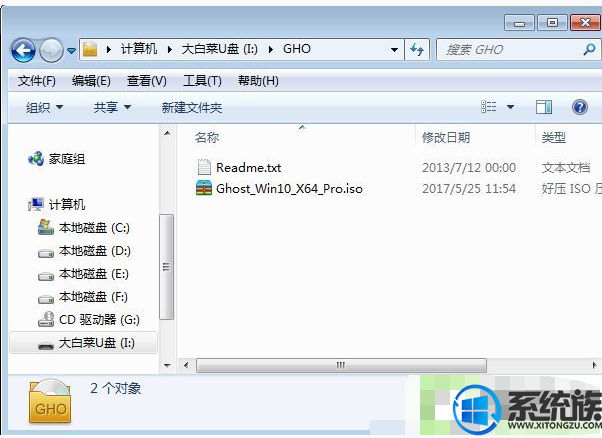Click the Back navigation arrow

[23, 50]
